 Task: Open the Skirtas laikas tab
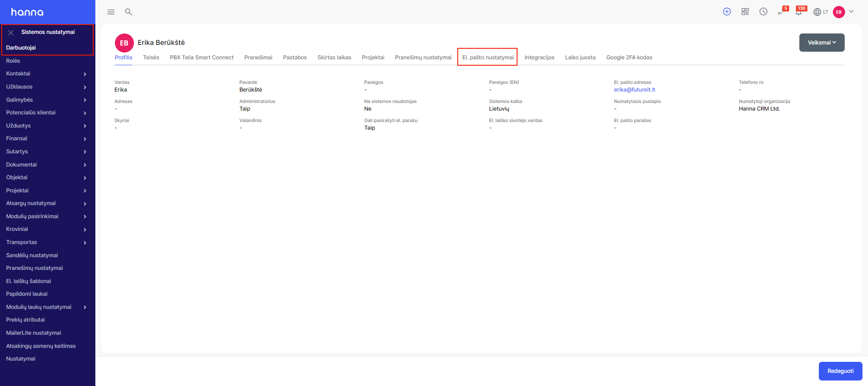pyautogui.click(x=334, y=57)
